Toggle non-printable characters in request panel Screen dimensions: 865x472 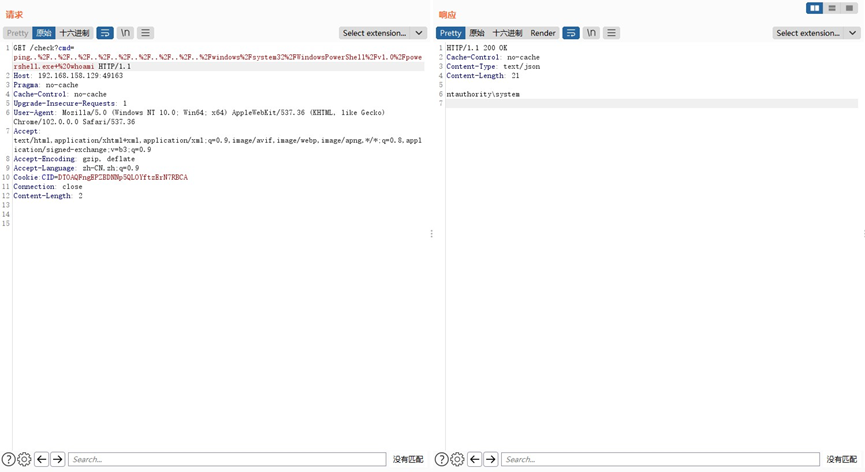[125, 33]
